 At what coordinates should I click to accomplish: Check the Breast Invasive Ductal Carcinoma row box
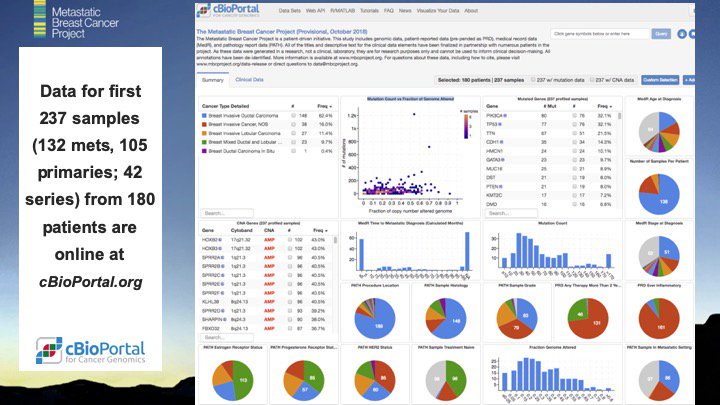[293, 116]
